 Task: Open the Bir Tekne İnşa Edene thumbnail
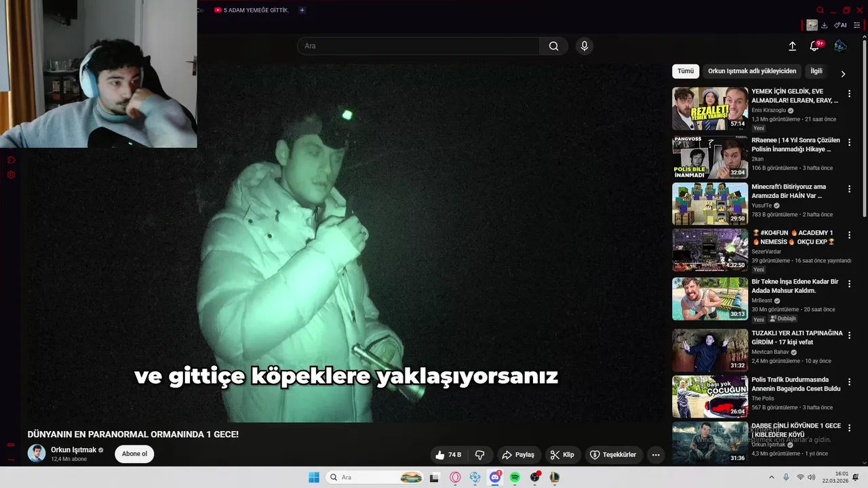[x=710, y=299]
